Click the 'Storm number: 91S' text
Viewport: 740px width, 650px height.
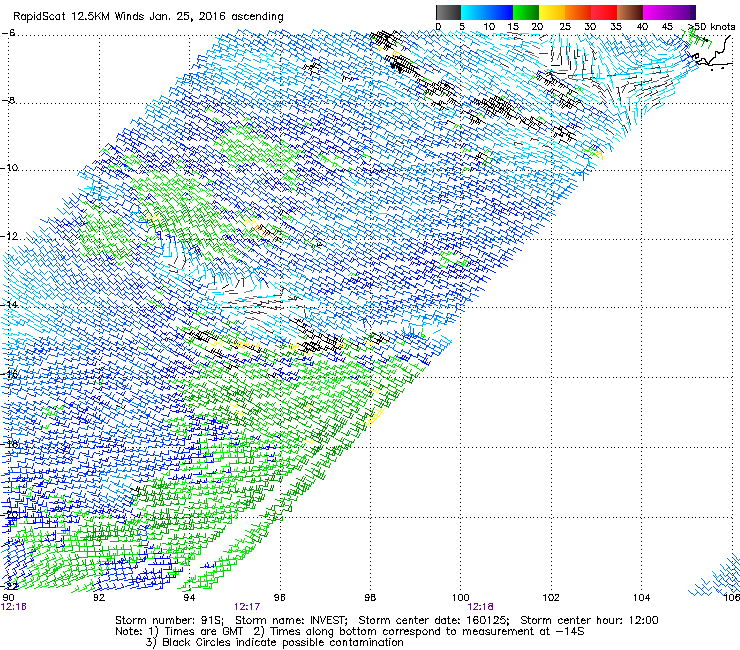169,620
